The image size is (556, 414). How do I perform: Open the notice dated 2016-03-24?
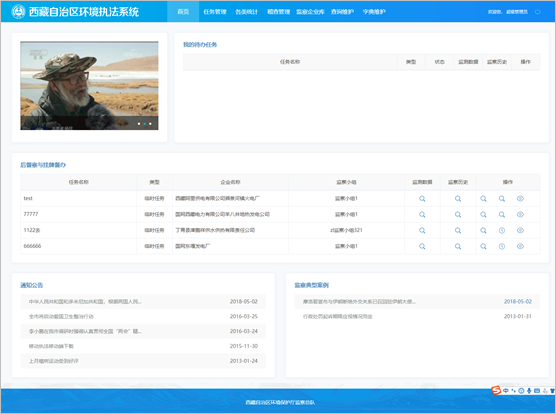click(x=143, y=331)
